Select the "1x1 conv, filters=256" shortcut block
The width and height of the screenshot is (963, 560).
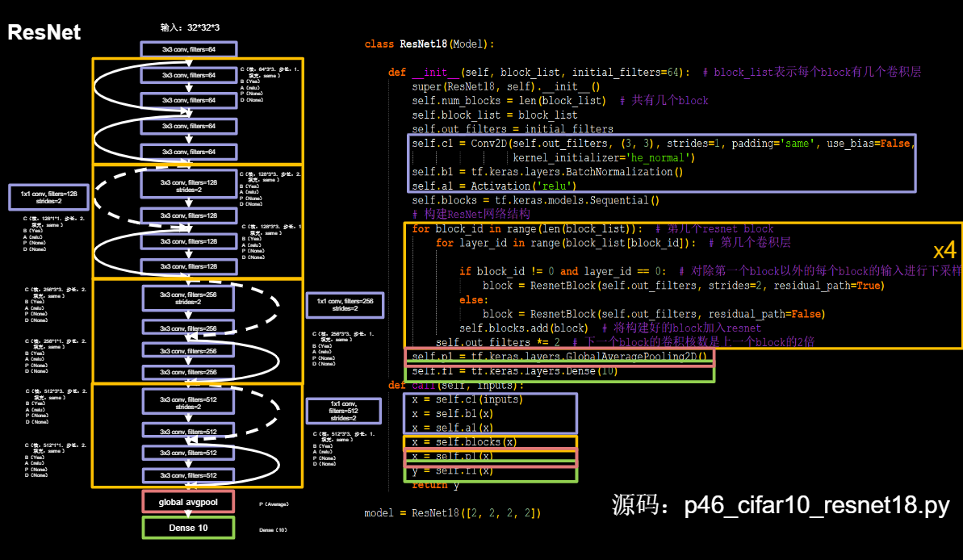344,305
